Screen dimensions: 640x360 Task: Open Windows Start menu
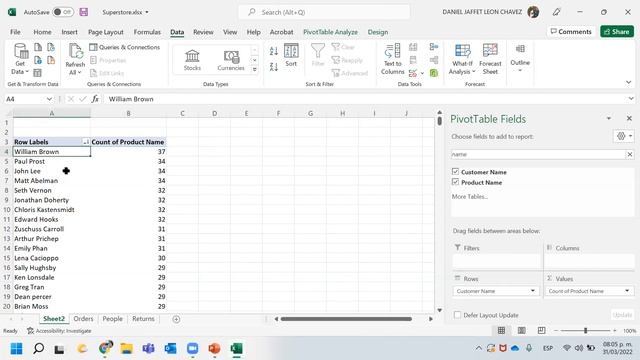[17, 349]
